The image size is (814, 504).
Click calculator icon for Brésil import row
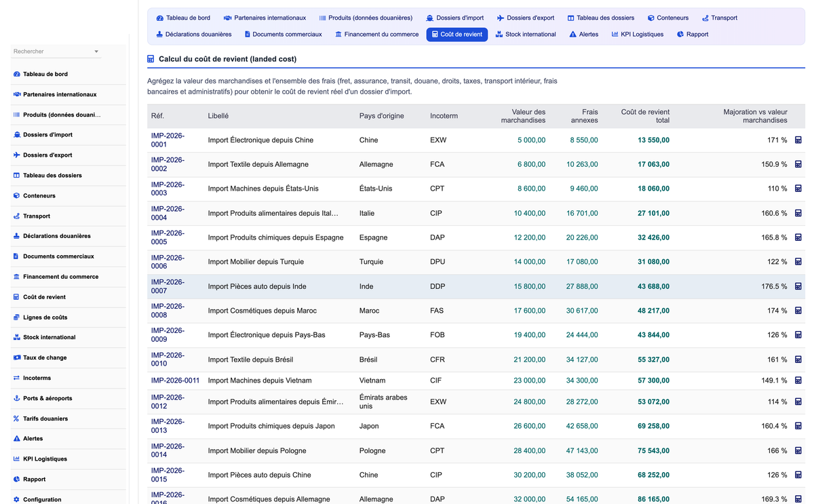[x=798, y=360]
